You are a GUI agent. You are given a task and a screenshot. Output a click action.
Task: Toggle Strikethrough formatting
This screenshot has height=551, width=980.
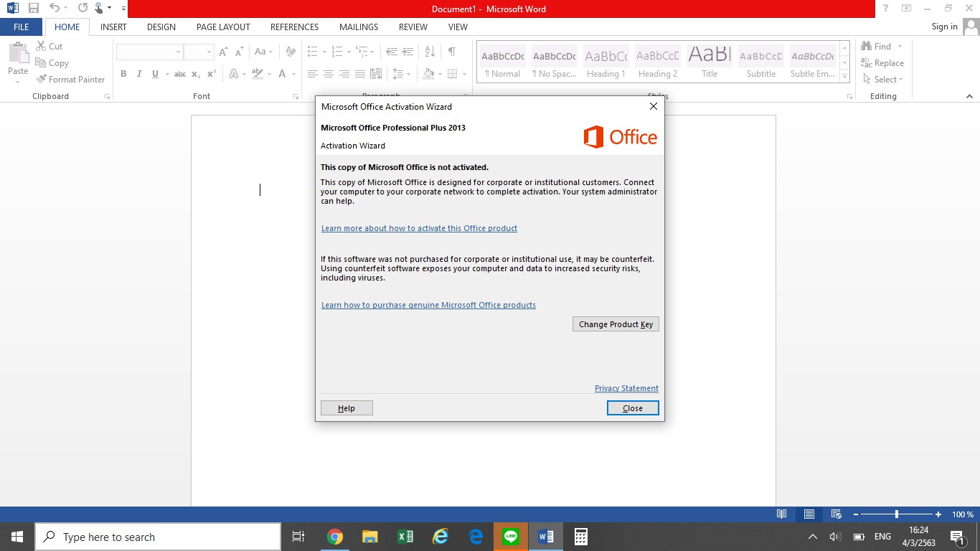point(180,74)
